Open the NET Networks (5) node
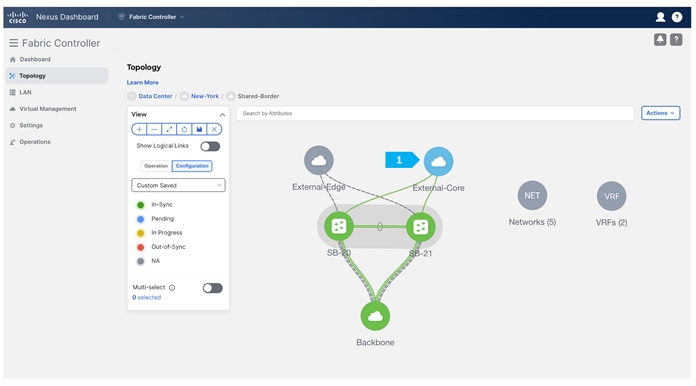The image size is (696, 386). [532, 195]
